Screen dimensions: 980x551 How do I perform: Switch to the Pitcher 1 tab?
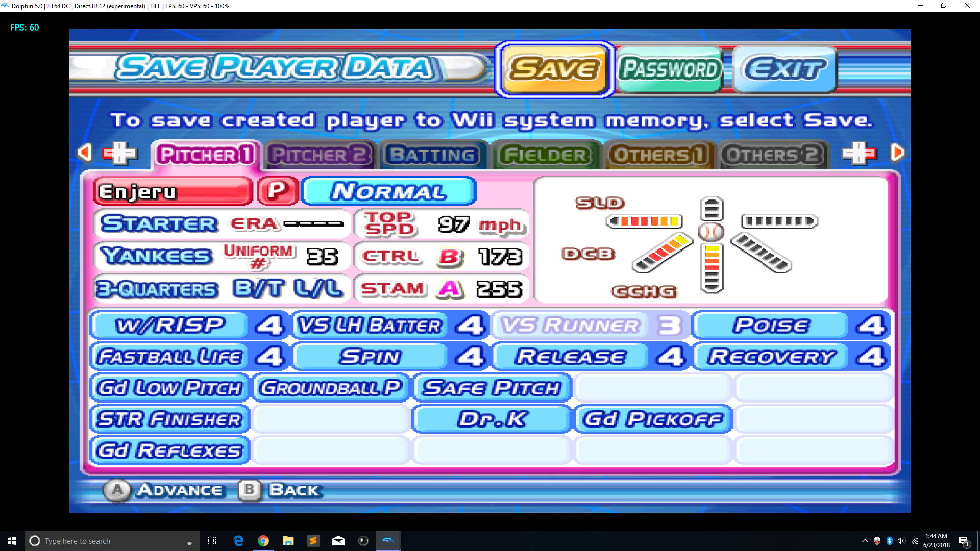(x=206, y=155)
